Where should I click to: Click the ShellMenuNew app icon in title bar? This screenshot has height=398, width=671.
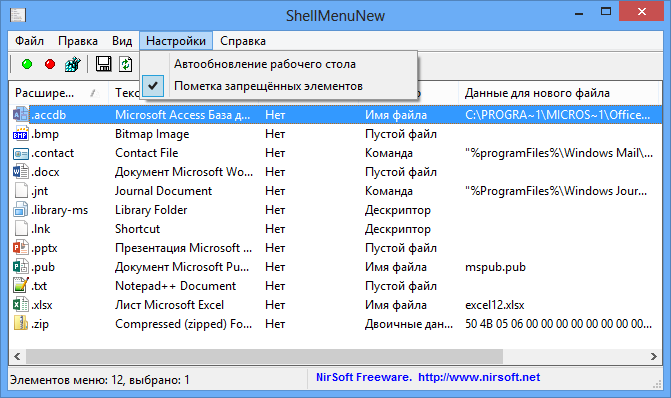point(18,15)
